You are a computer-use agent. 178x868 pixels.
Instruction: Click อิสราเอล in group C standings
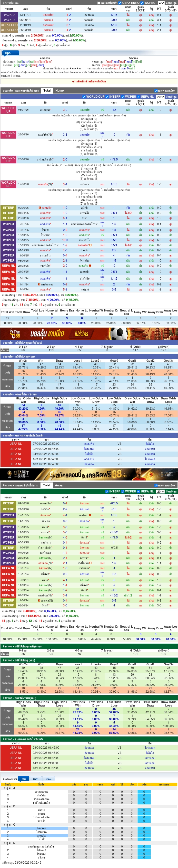41,828
